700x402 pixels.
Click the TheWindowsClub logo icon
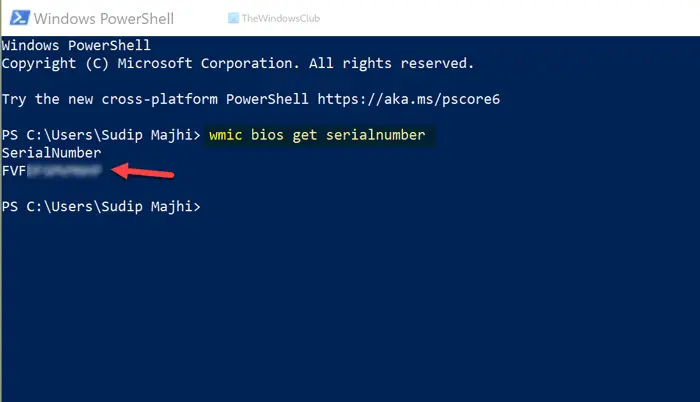pos(234,18)
